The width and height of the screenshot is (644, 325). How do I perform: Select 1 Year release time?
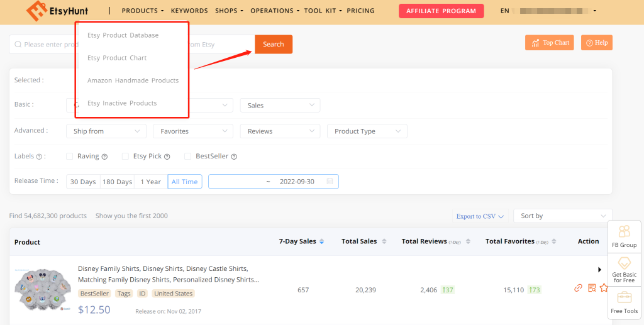(151, 182)
